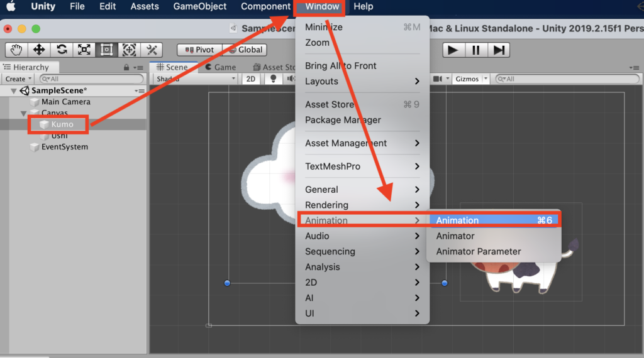Choose Minimize from Window menu

click(362, 27)
